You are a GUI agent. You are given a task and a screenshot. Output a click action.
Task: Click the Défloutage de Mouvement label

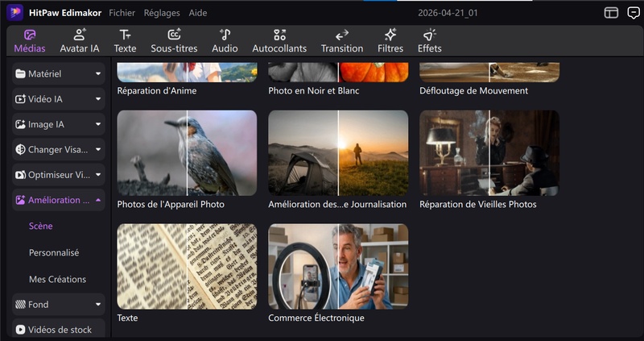tap(473, 90)
